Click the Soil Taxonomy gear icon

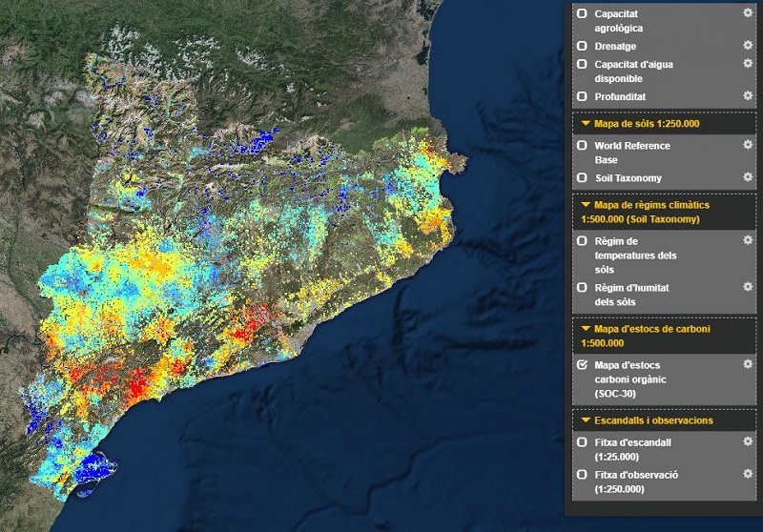pos(748,176)
